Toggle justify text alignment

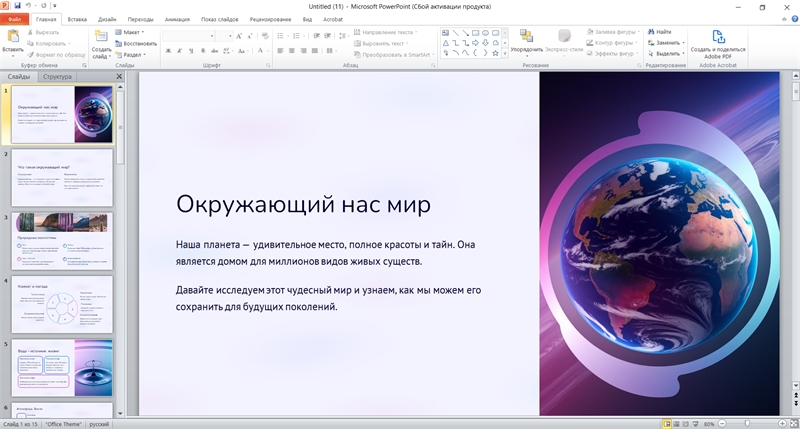click(x=315, y=51)
